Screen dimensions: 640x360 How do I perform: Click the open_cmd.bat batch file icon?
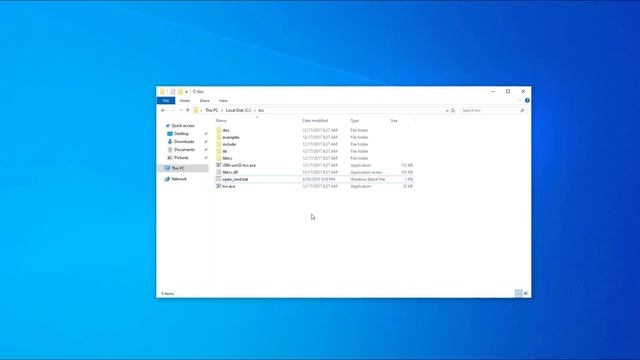(219, 179)
